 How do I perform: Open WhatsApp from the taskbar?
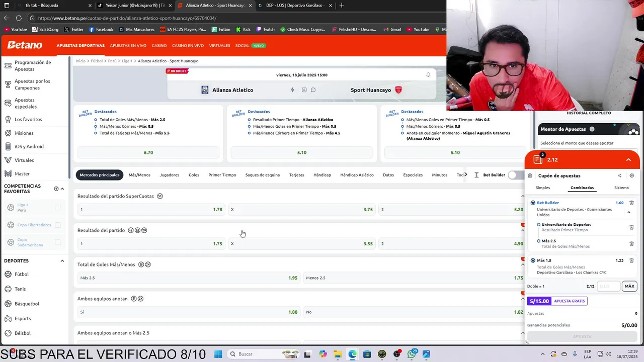coord(412,354)
